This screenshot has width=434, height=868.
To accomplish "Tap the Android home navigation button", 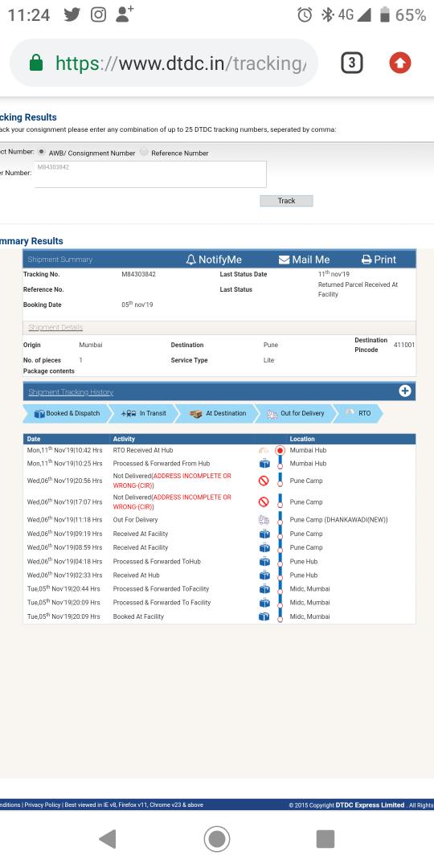I will (217, 839).
